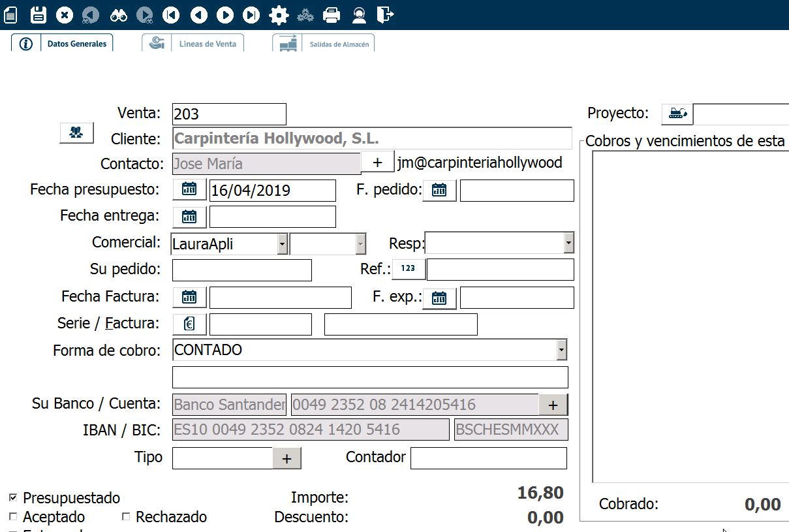The height and width of the screenshot is (532, 789).
Task: Click the Su pedido input field
Action: point(241,270)
